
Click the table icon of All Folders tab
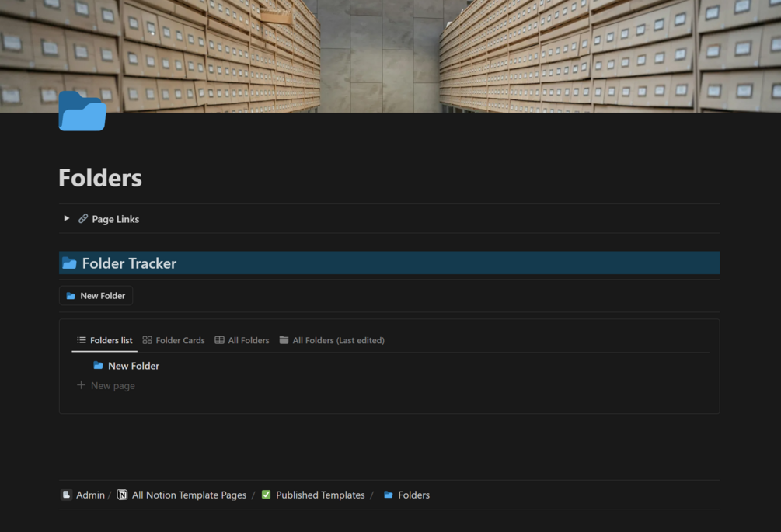[x=219, y=340]
